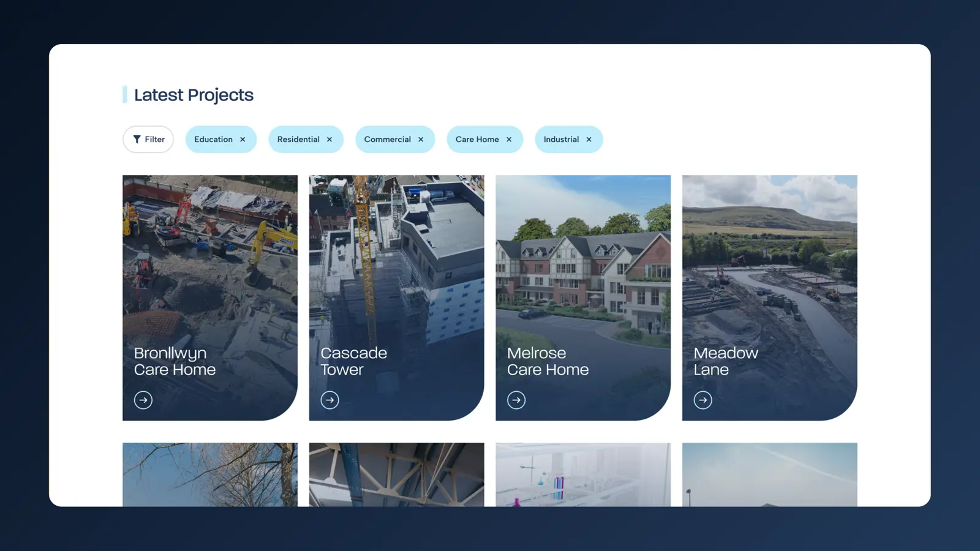980x551 pixels.
Task: Open Cascade Tower via its arrow icon
Action: (x=330, y=400)
